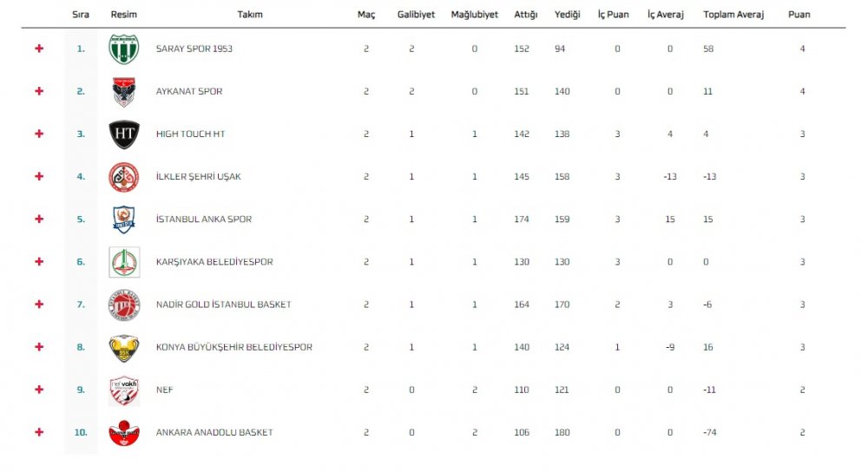Expand the Ankara Anadolu Basket row

point(39,431)
